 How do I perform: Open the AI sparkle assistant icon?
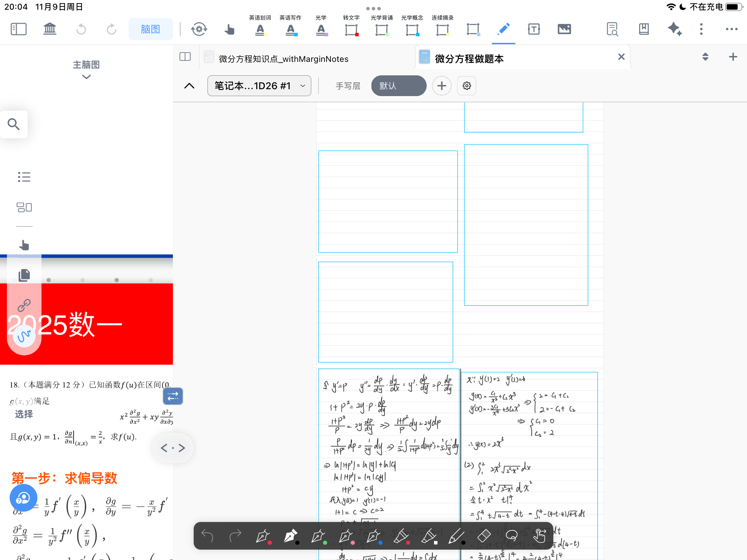point(675,29)
